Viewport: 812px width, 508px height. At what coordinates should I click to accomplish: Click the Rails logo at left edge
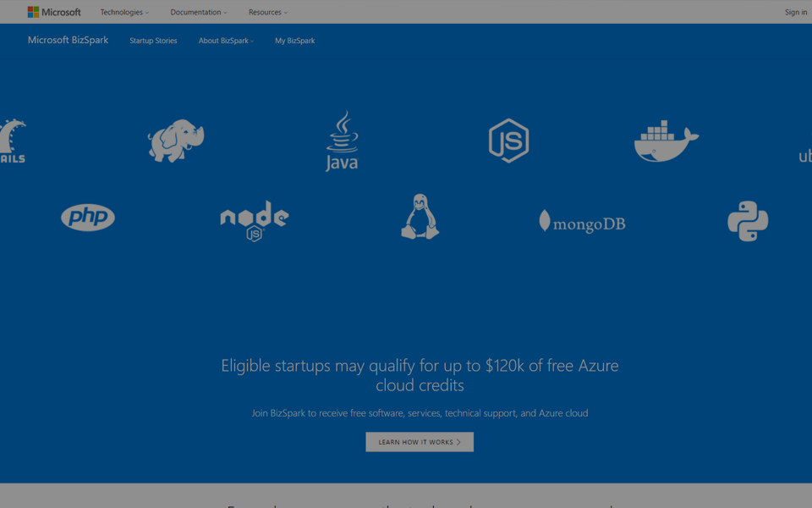click(x=12, y=141)
